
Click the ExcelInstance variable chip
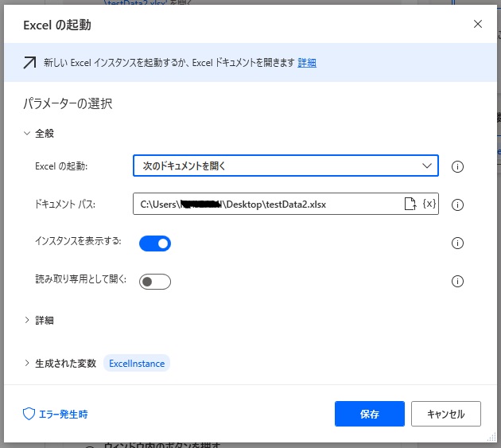137,364
